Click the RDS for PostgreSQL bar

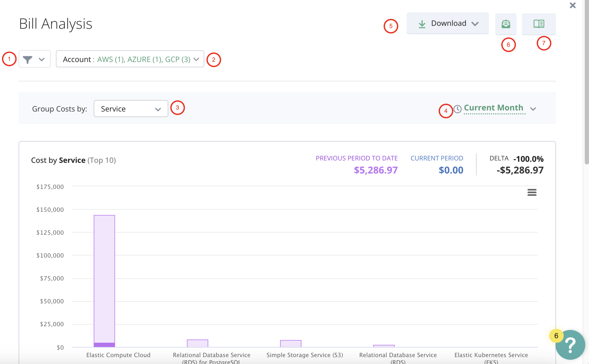coord(198,343)
